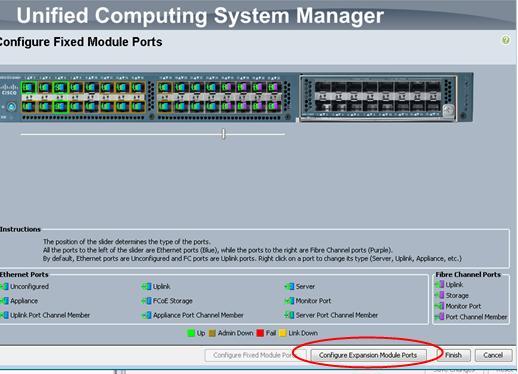Click the Uplink Port Channel Member legend icon
The height and width of the screenshot is (374, 518).
(x=4, y=315)
